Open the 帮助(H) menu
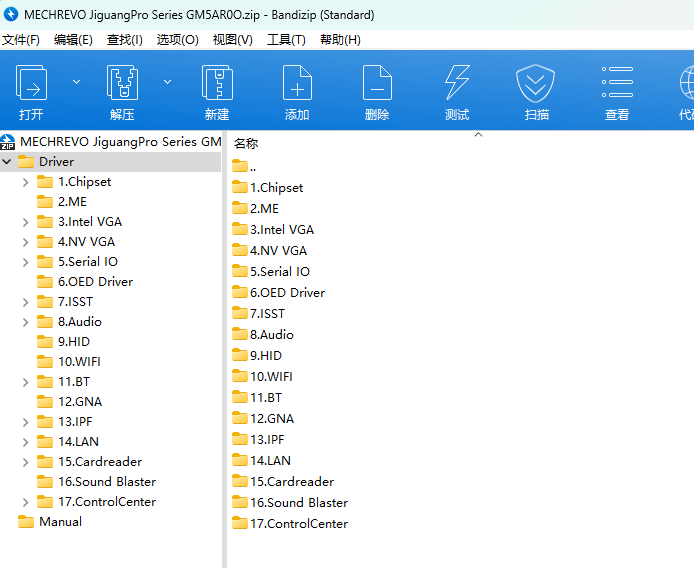 point(340,40)
